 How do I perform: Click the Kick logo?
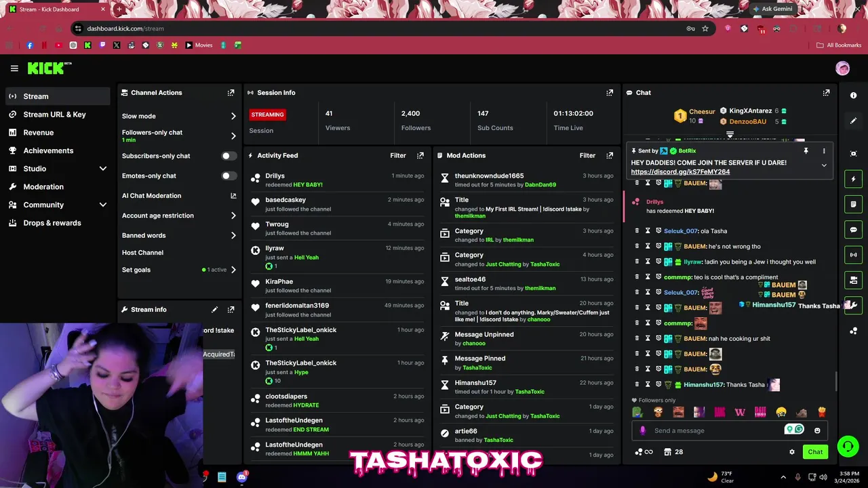49,68
